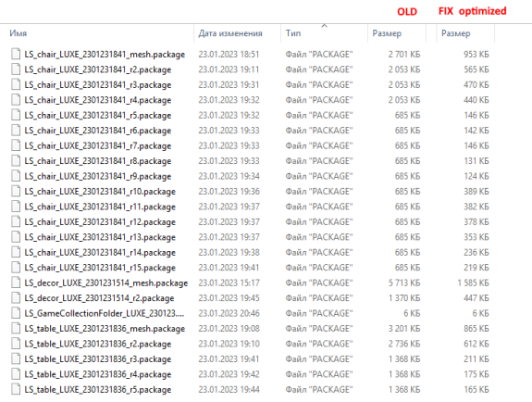Select LS_chair_LUXE_2301231841_r7.package file name
This screenshot has height=402, width=532.
tap(98, 145)
